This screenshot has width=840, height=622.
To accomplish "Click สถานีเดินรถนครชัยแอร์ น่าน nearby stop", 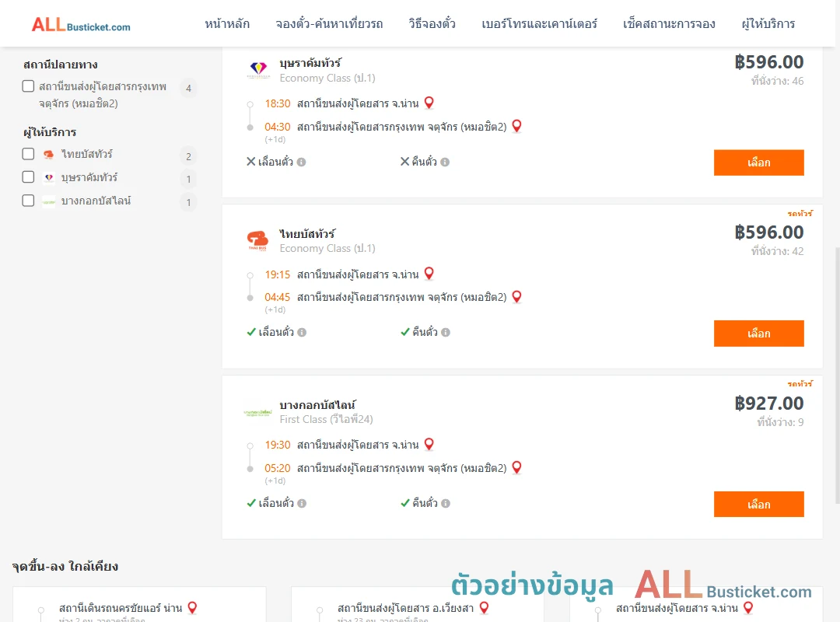I will tap(121, 608).
